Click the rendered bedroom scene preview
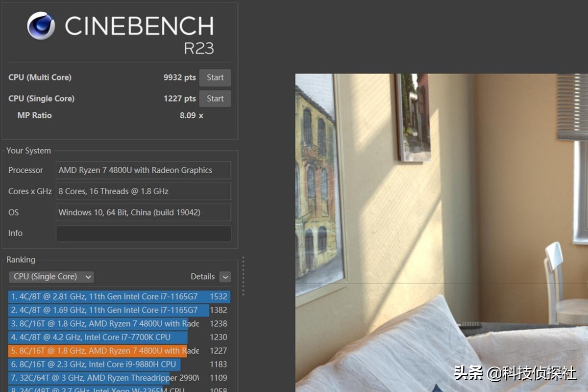This screenshot has width=588, height=392. 441,233
